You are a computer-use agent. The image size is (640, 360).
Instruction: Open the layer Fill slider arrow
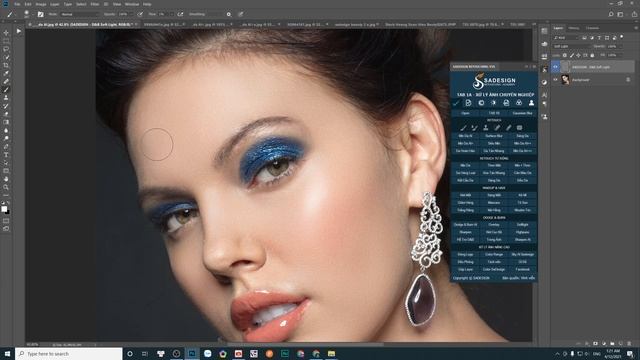pos(621,55)
